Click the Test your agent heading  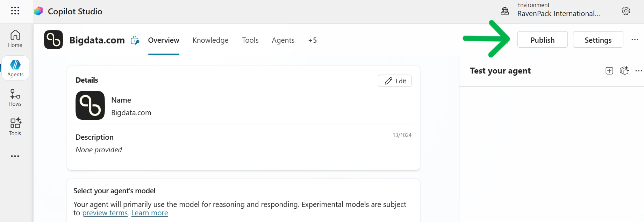500,71
